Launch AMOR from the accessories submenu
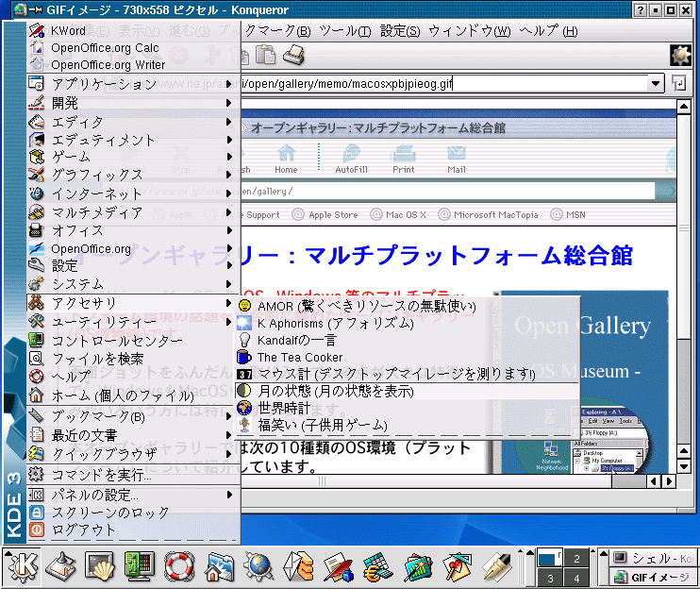The height and width of the screenshot is (589, 700). pos(408,306)
